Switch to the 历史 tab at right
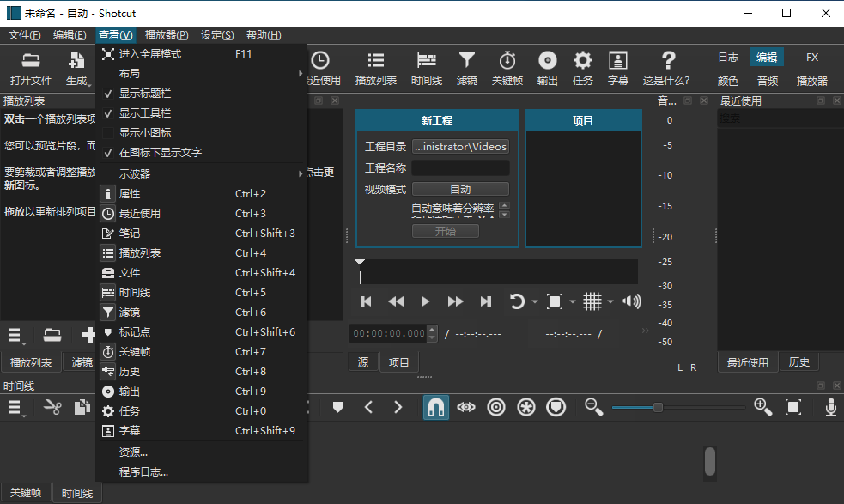The width and height of the screenshot is (844, 504). (x=798, y=361)
